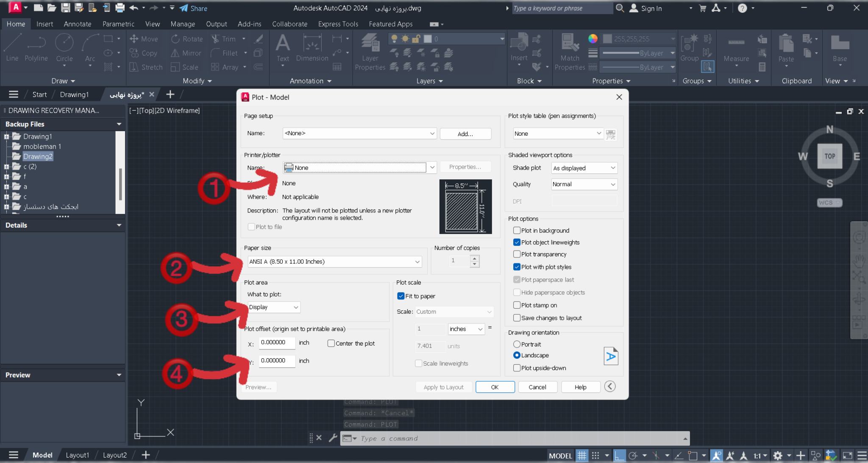Select Landscape orientation
Viewport: 868px width, 463px height.
pos(517,355)
